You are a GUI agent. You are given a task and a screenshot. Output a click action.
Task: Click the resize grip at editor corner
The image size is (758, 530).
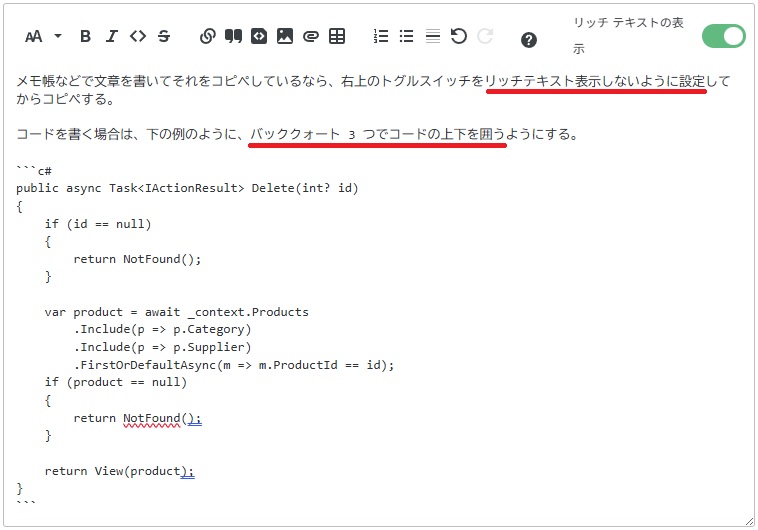[x=749, y=521]
